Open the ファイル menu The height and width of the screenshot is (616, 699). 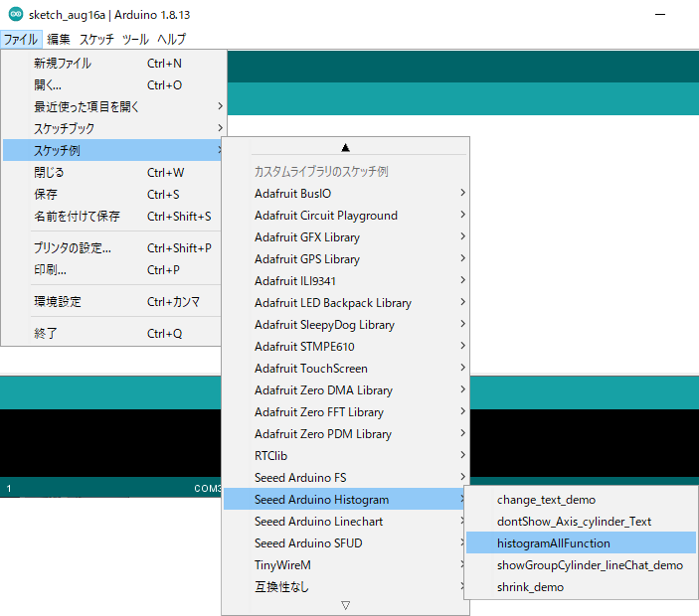(x=20, y=40)
